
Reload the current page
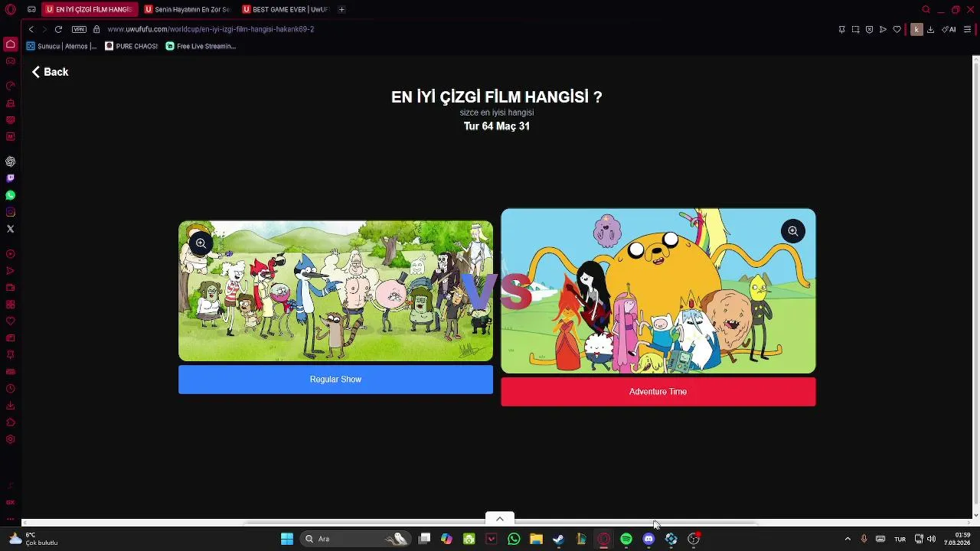tap(58, 29)
